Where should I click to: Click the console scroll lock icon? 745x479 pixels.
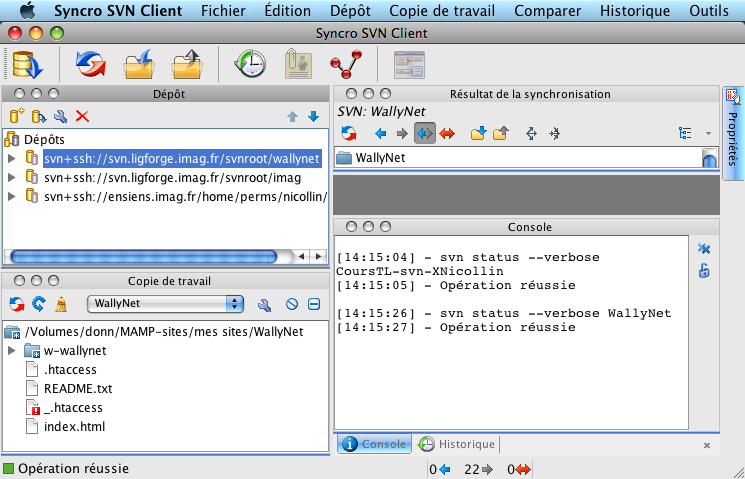(x=704, y=271)
